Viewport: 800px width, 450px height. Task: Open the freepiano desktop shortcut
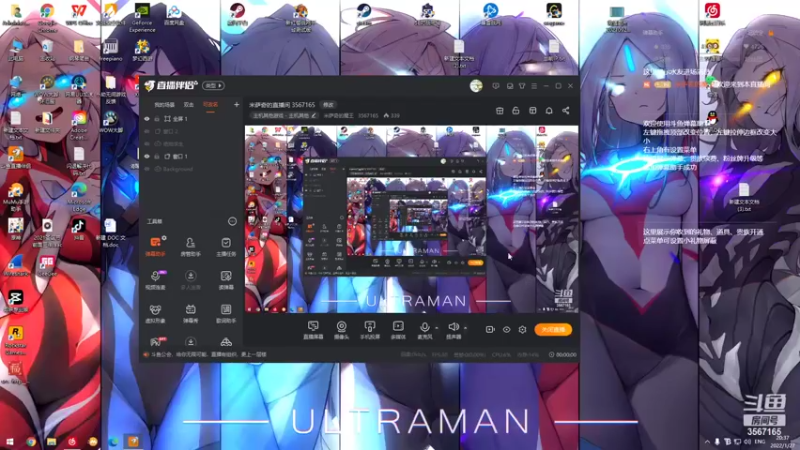[x=110, y=50]
